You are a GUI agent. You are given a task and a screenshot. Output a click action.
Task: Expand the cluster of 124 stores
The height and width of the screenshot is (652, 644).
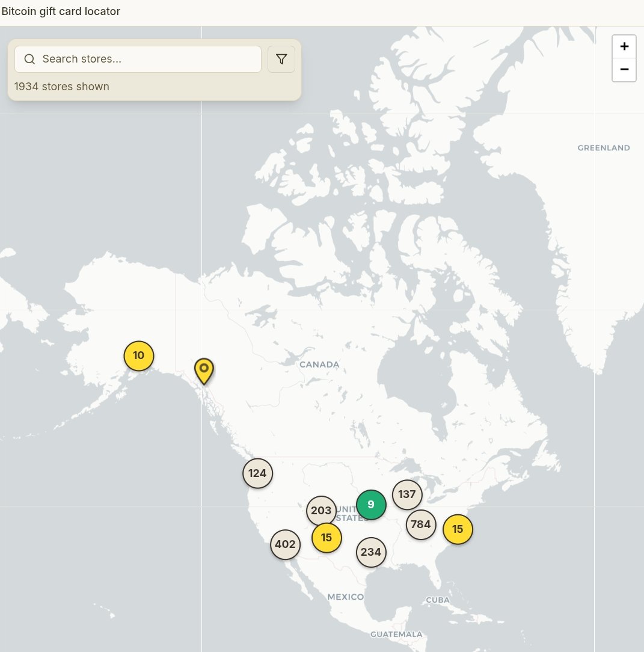click(258, 473)
